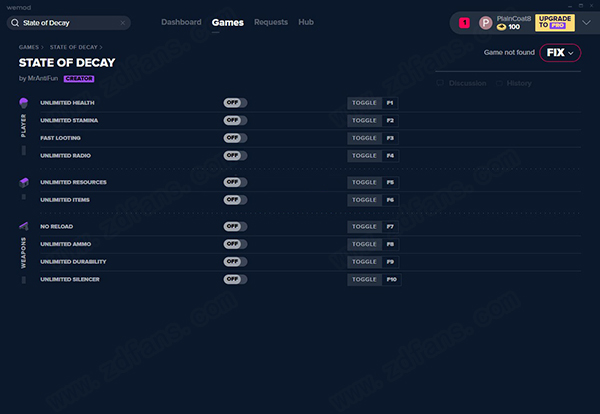Click the Unlimited Health cheat label
The height and width of the screenshot is (414, 600).
coord(67,103)
